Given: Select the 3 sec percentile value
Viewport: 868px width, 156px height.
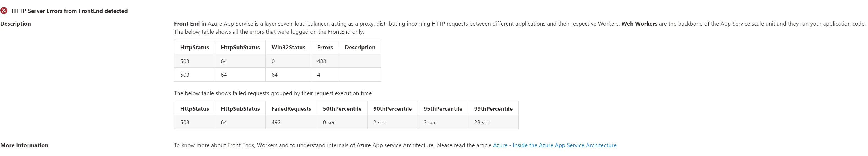Looking at the screenshot, I should [430, 123].
